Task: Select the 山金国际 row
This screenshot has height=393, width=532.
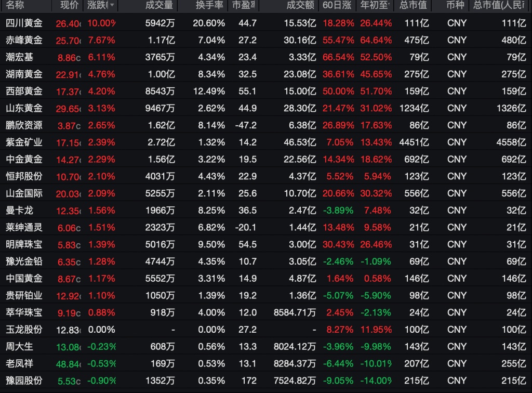Action: pyautogui.click(x=266, y=193)
